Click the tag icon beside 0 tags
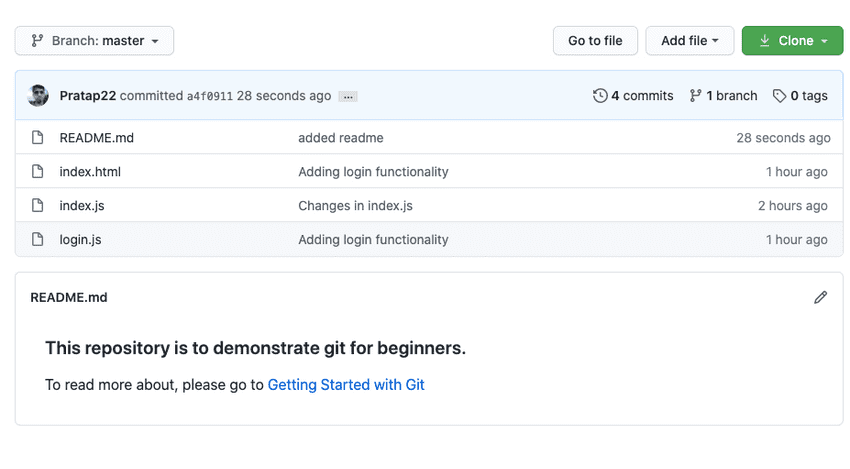 (x=779, y=96)
